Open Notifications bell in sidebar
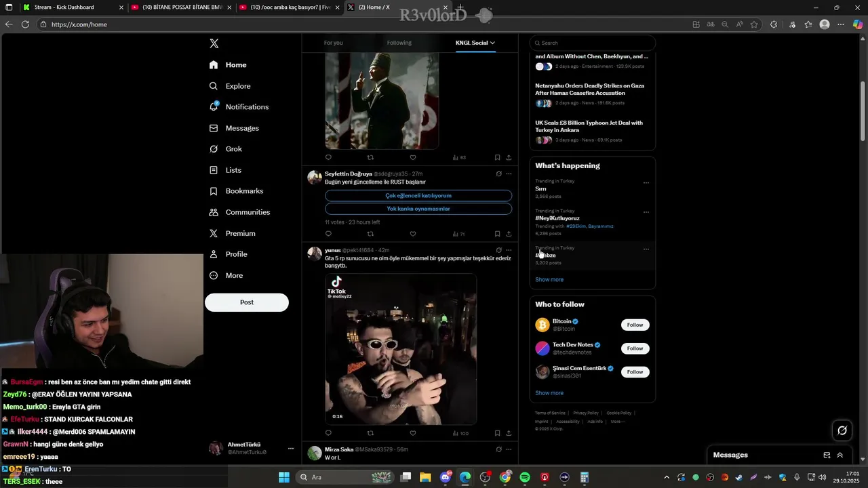This screenshot has height=488, width=868. tap(214, 106)
